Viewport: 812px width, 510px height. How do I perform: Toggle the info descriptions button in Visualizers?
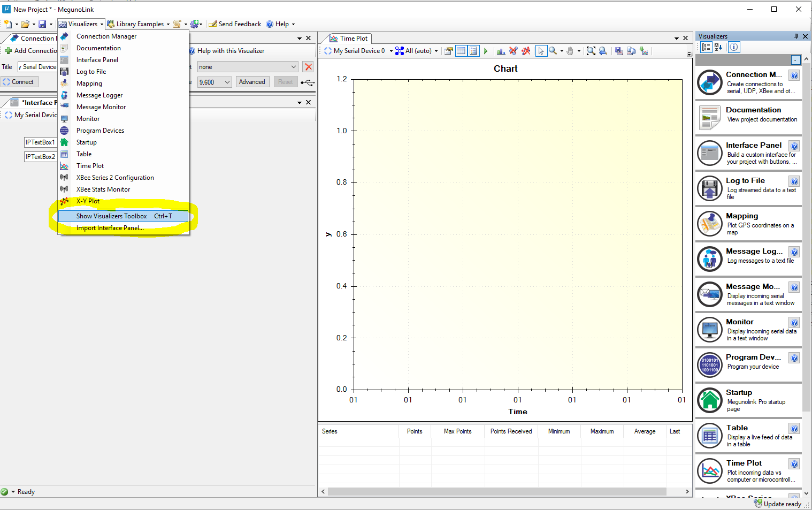[734, 47]
